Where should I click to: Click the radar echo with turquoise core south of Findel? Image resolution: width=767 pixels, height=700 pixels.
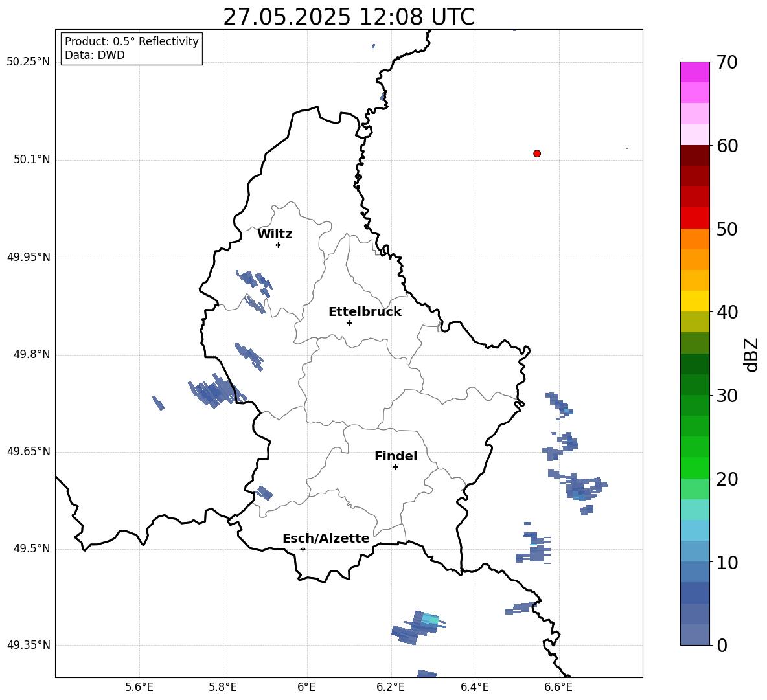pyautogui.click(x=418, y=627)
